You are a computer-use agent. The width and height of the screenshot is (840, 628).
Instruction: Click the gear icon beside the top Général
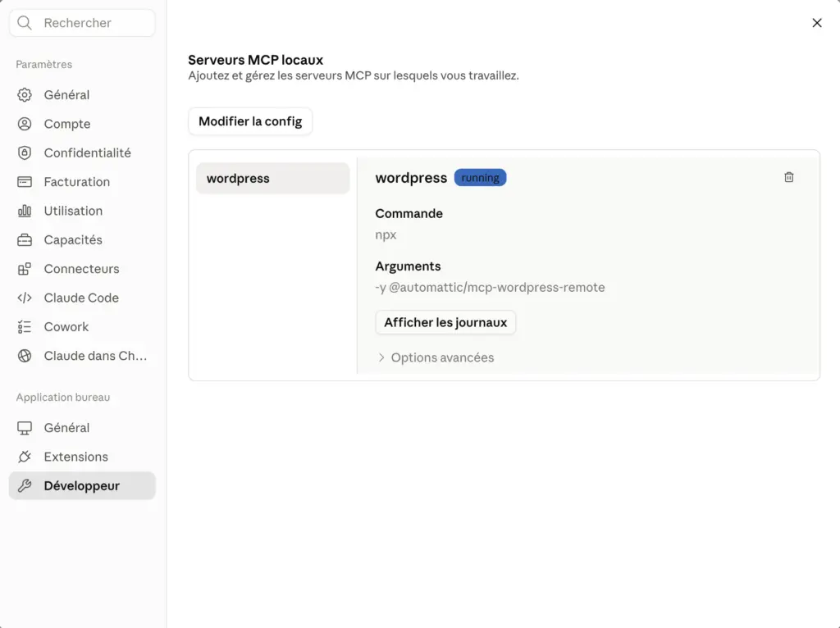25,95
